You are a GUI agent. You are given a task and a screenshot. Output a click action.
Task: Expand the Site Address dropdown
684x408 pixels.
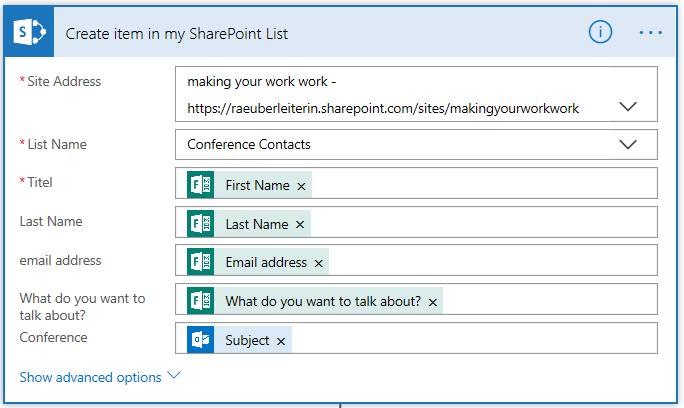tap(628, 107)
